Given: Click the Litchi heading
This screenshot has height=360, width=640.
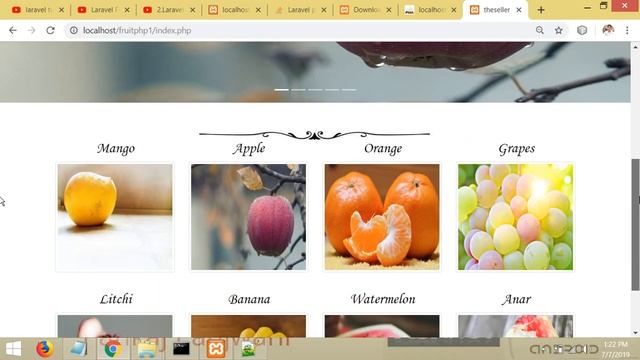Looking at the screenshot, I should point(116,299).
